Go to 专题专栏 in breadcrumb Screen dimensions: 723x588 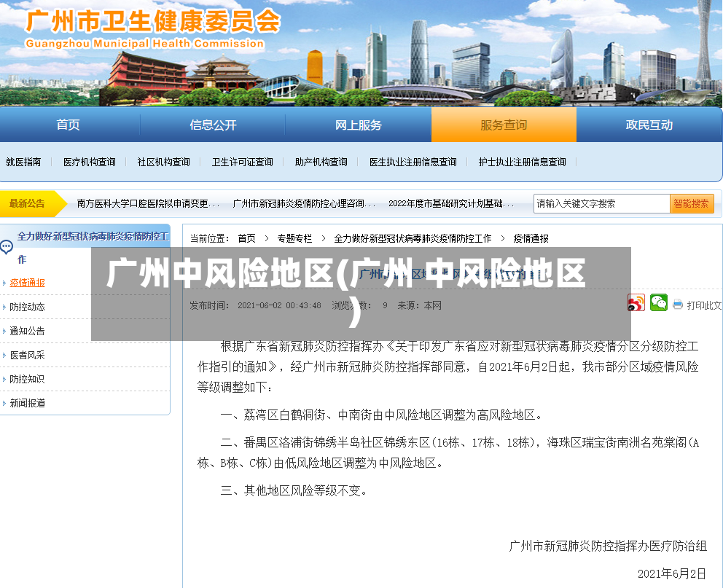(294, 238)
